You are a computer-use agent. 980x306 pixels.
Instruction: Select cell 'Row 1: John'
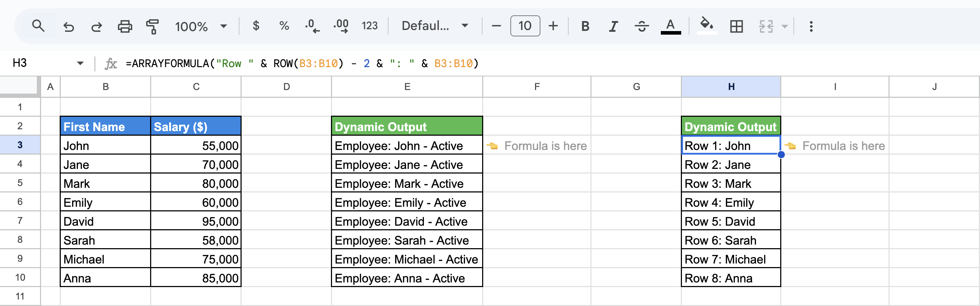click(x=731, y=145)
